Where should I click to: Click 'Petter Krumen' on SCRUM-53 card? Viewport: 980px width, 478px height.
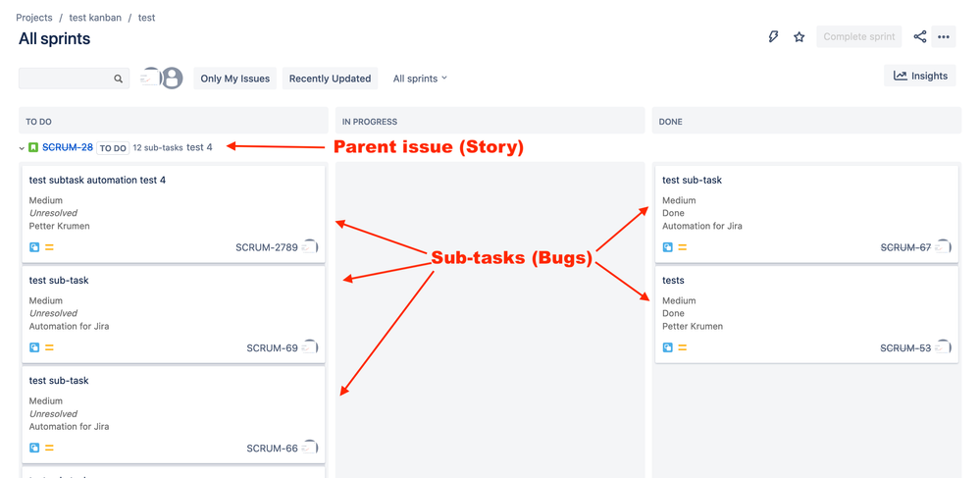694,326
